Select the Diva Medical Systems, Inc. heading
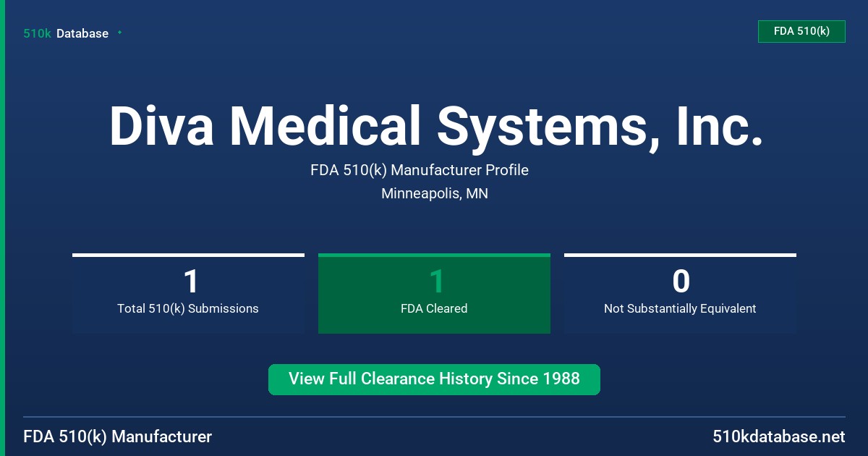868x456 pixels. point(436,126)
